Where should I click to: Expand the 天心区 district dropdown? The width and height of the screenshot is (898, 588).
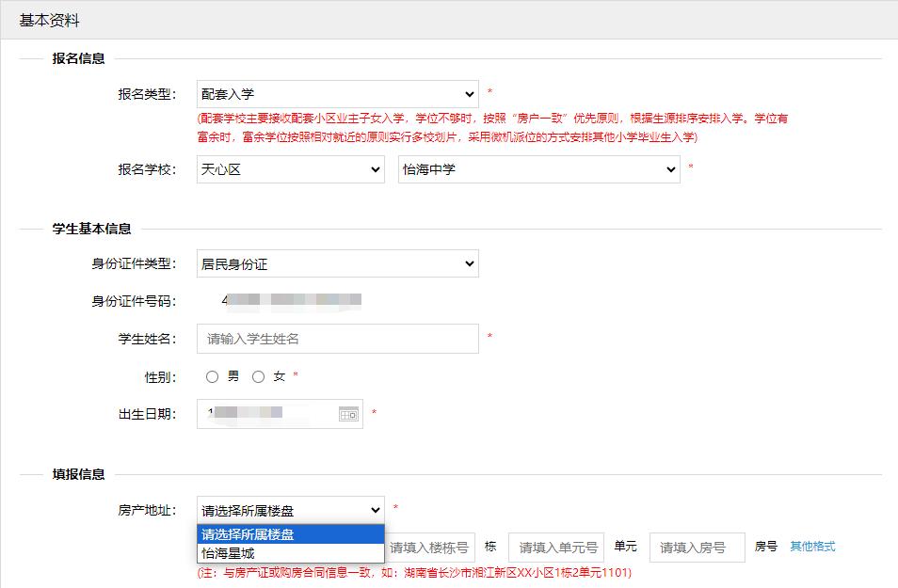click(290, 169)
